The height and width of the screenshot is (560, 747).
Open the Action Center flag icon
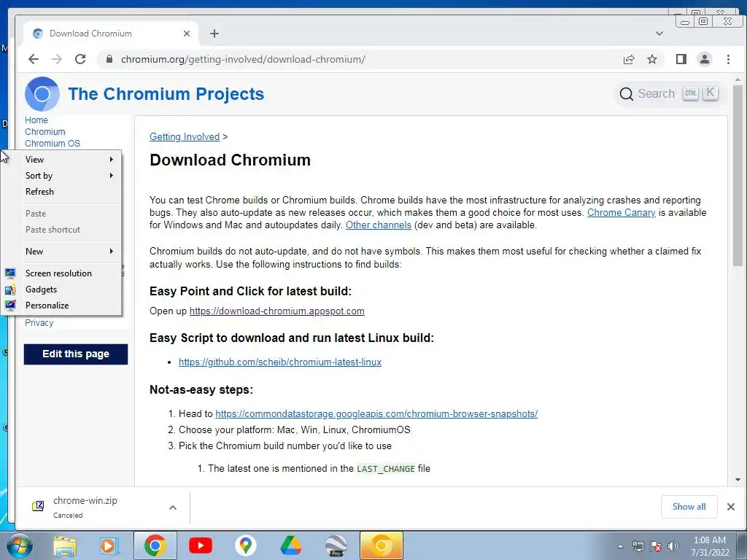pyautogui.click(x=656, y=546)
